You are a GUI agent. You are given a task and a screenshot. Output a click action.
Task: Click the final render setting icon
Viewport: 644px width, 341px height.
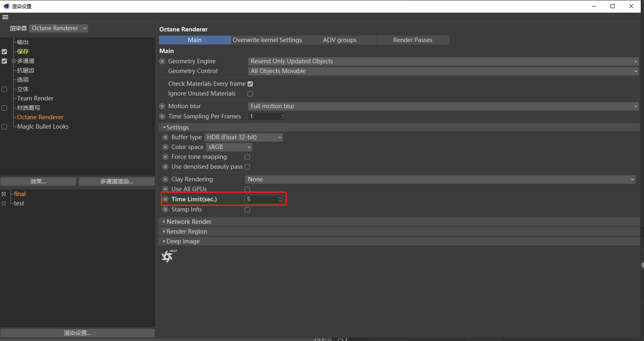(x=4, y=194)
